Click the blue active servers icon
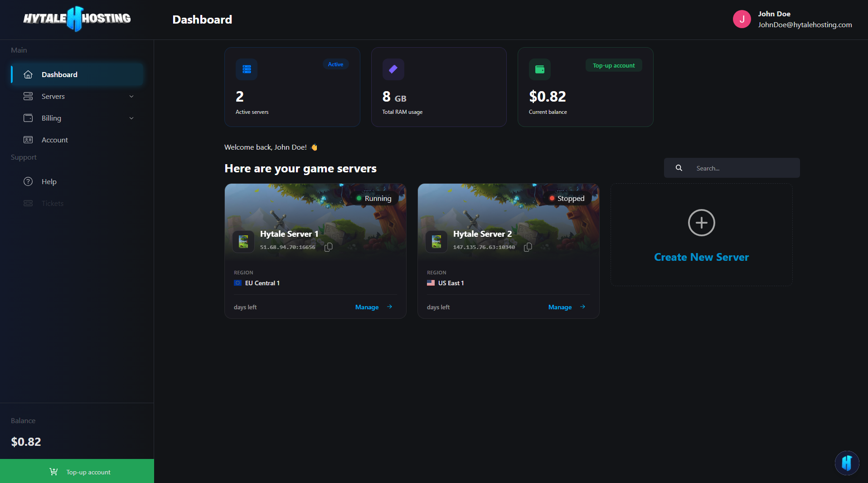This screenshot has width=868, height=483. (247, 69)
